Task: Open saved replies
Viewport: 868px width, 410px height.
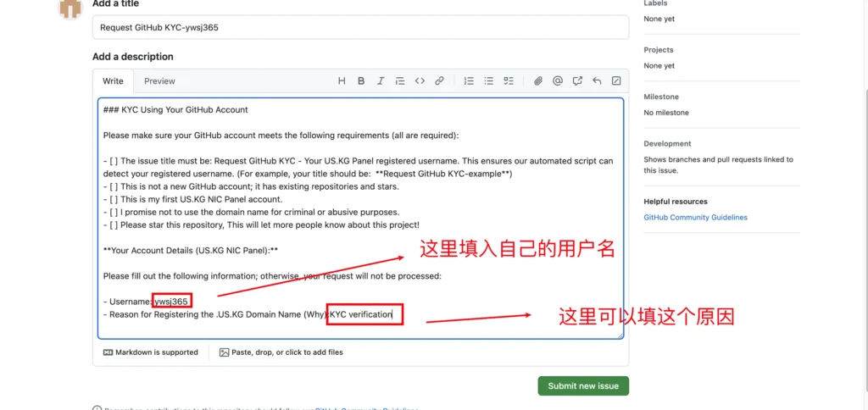Action: click(x=597, y=81)
